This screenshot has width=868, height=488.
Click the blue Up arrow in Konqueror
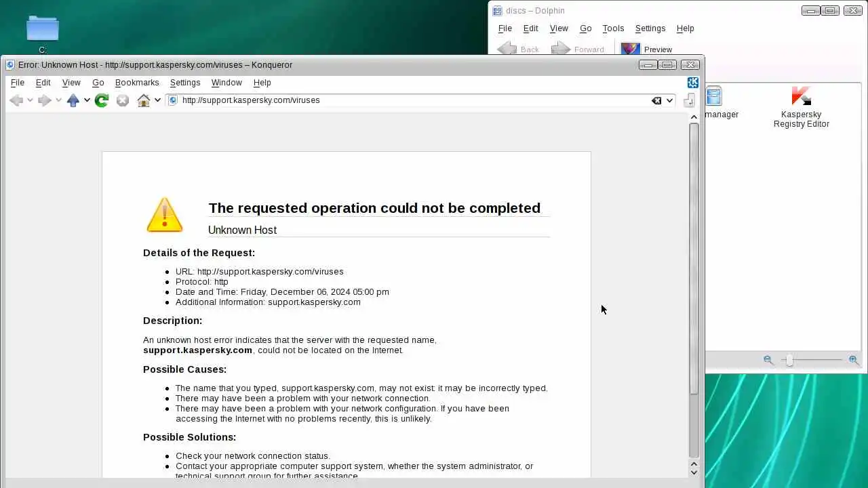[73, 100]
